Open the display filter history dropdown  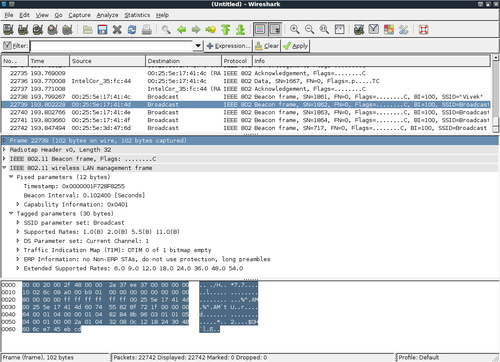(x=198, y=46)
